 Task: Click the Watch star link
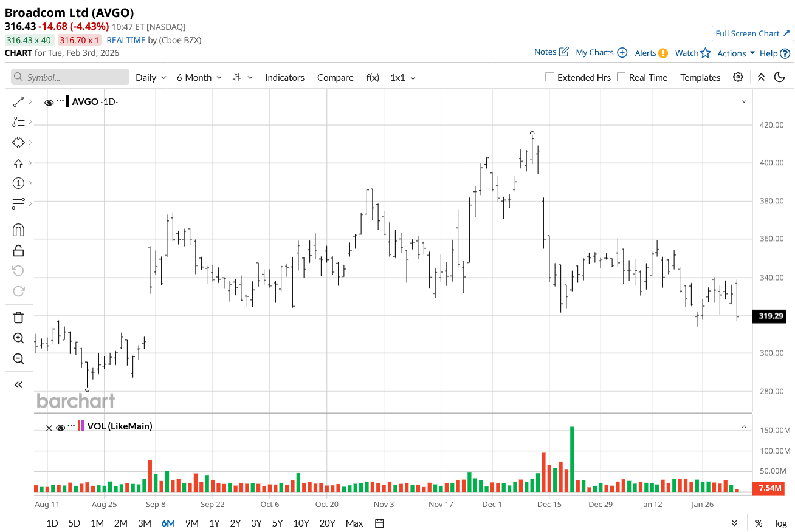(x=693, y=53)
